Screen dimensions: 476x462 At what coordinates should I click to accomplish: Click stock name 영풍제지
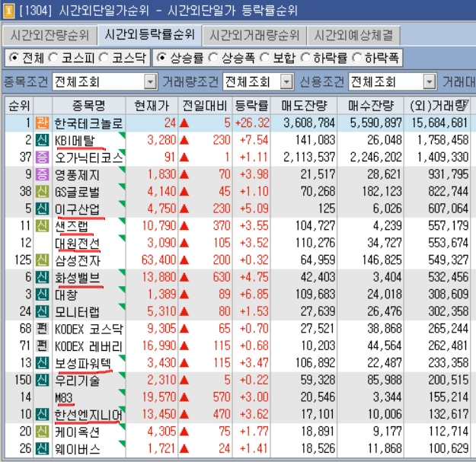pos(78,175)
